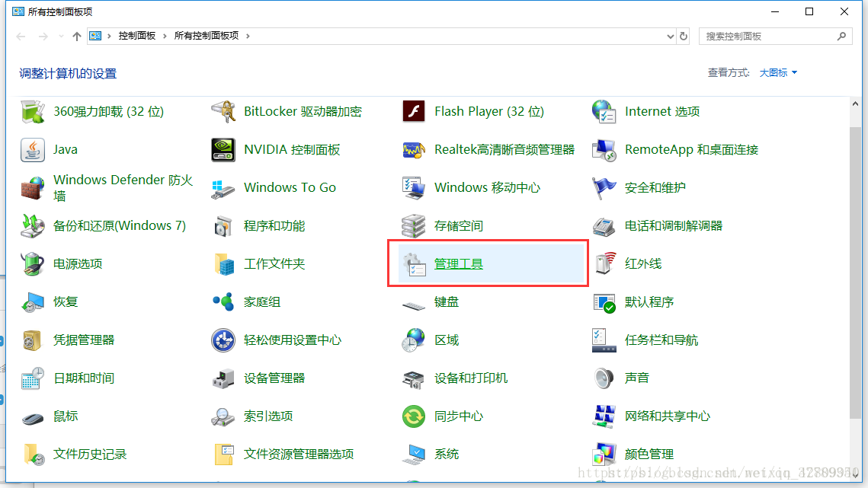This screenshot has height=488, width=868.
Task: Expand the recent locations dropdown arrow
Action: coord(61,37)
